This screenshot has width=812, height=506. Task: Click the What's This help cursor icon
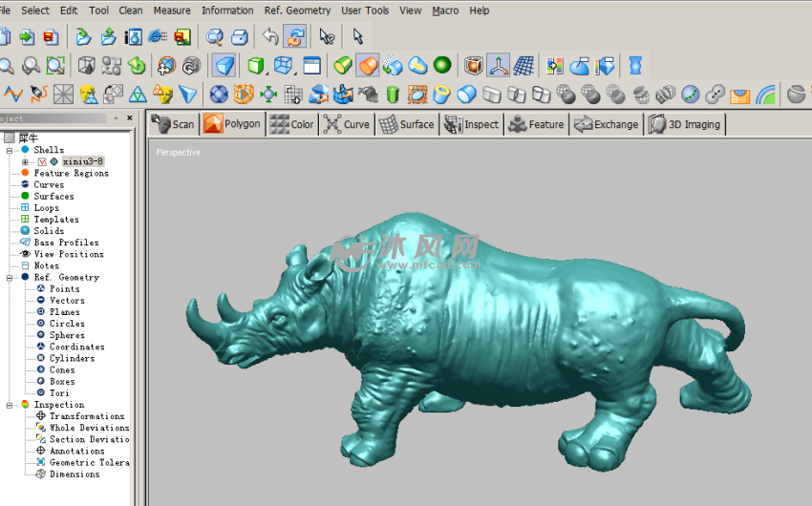pyautogui.click(x=327, y=37)
